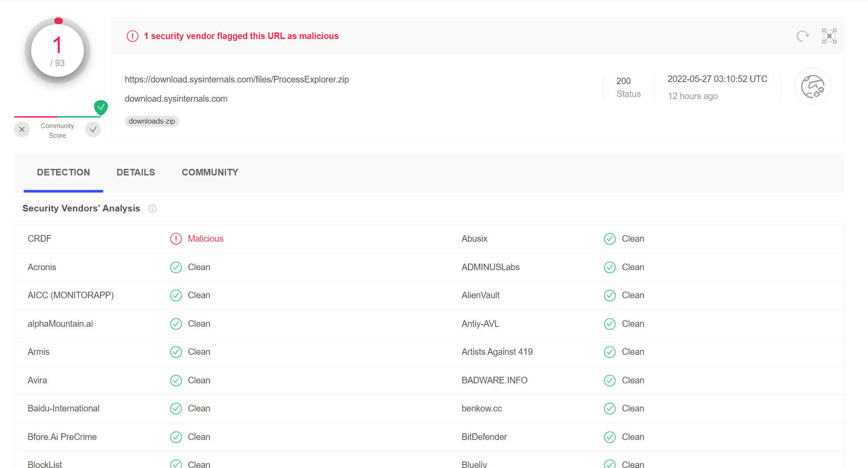Open info icon beside Security Vendors' Analysis

[152, 208]
